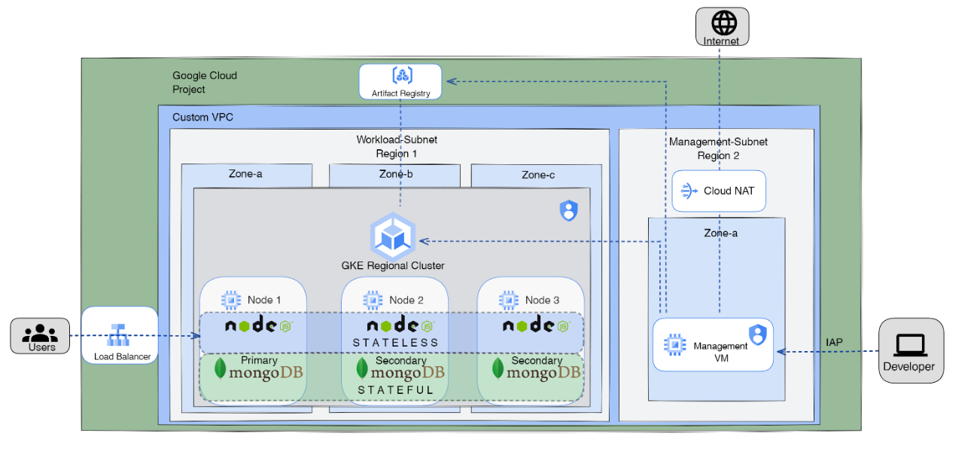This screenshot has width=980, height=449.
Task: Click the Developer laptop icon
Action: click(x=910, y=343)
